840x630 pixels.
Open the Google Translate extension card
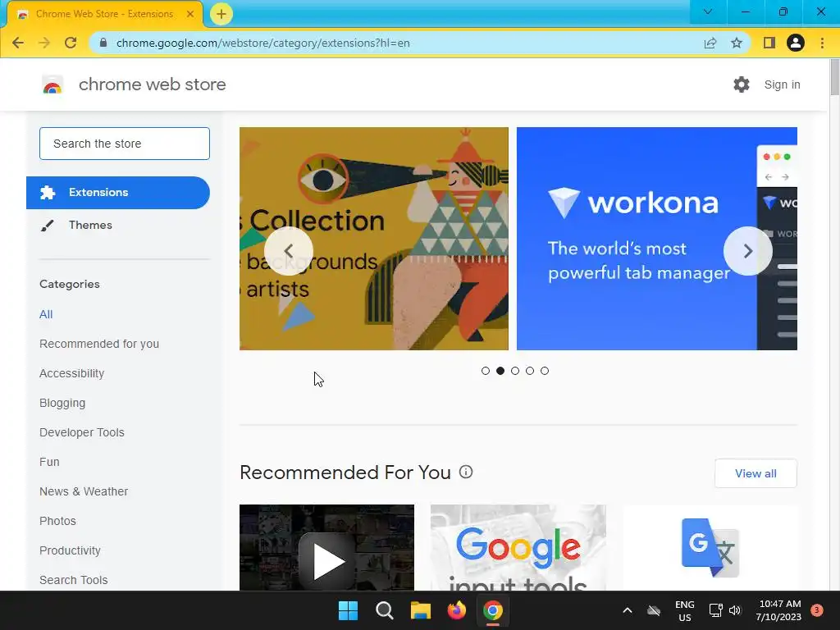(x=710, y=547)
